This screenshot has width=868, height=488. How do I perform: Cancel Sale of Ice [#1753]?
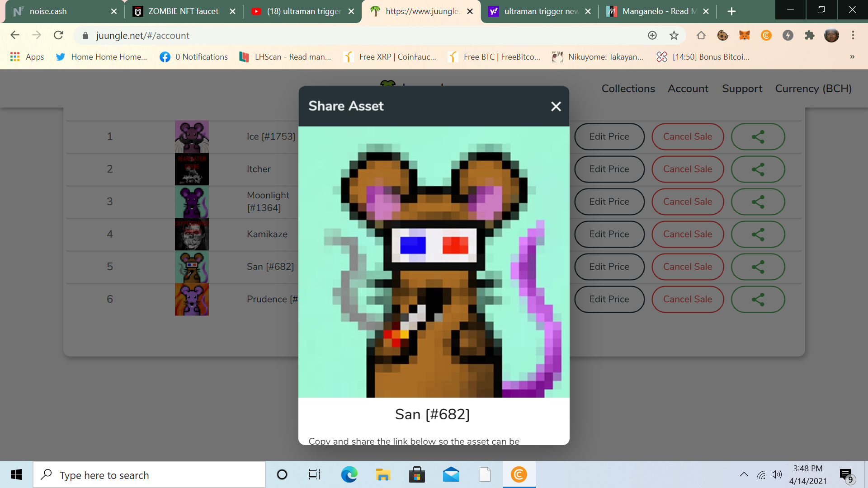click(688, 136)
